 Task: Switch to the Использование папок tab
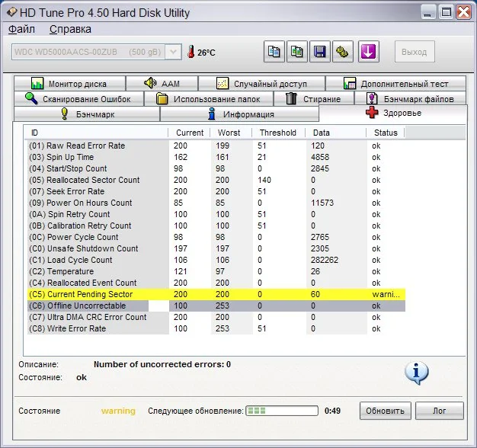tap(209, 98)
